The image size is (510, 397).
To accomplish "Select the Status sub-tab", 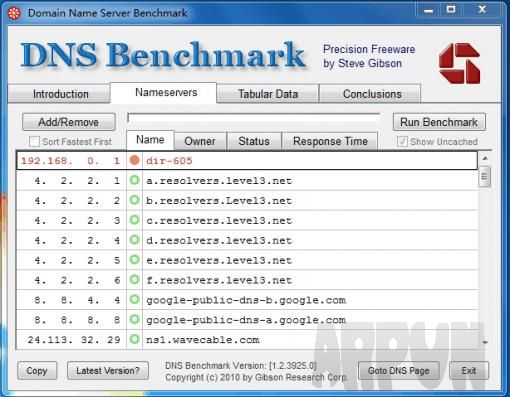I will click(x=254, y=141).
